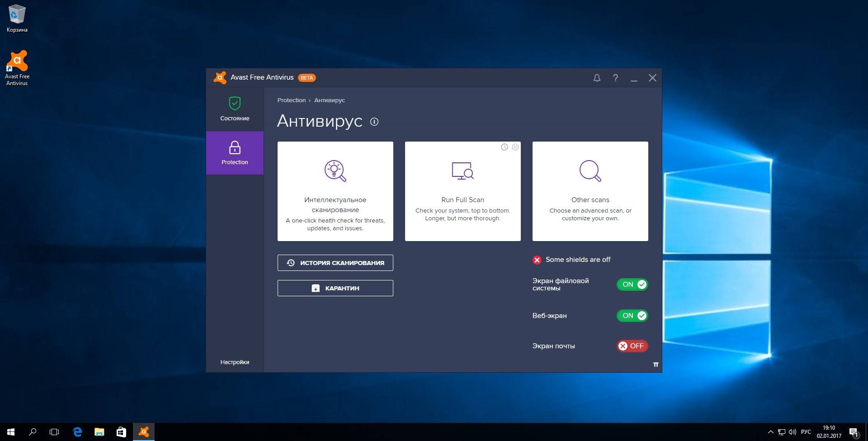Open the Windows Start menu
This screenshot has height=441, width=868.
tap(11, 432)
